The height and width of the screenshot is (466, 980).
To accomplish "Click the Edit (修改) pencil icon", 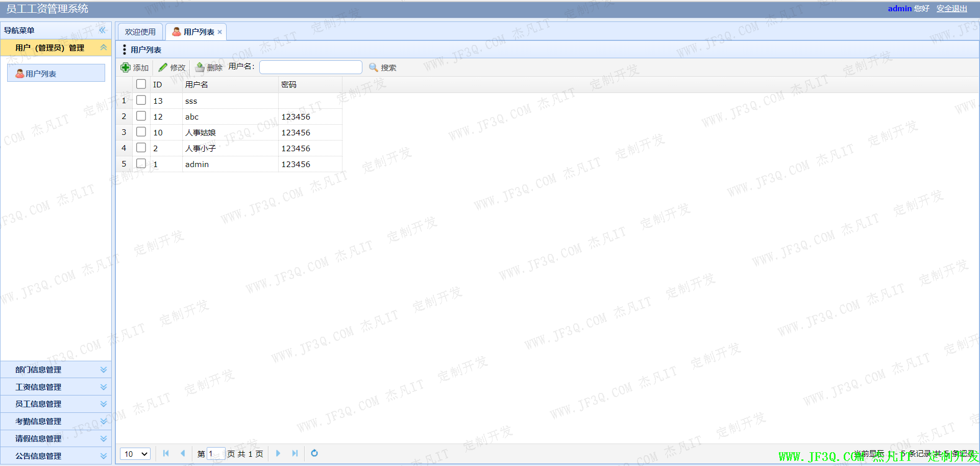I will 163,67.
